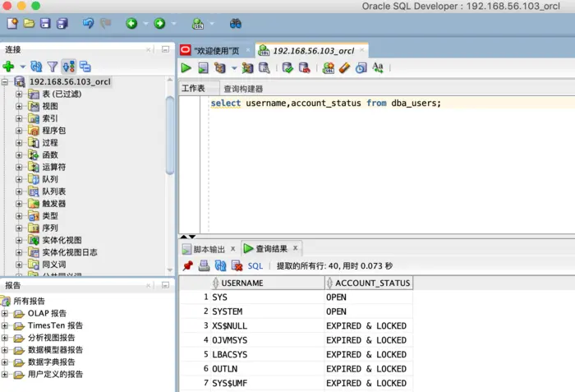The width and height of the screenshot is (575, 392).
Task: Select the 查询结果 tab
Action: point(271,249)
